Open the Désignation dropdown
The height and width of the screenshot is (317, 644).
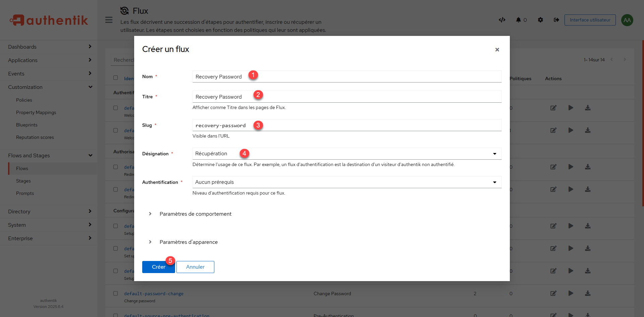coord(346,154)
